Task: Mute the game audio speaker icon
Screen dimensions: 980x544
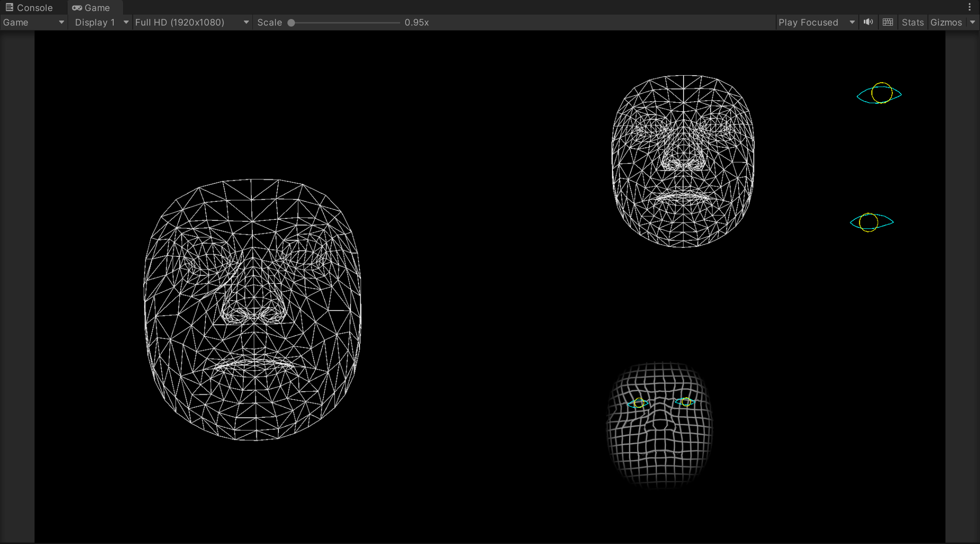Action: (868, 22)
